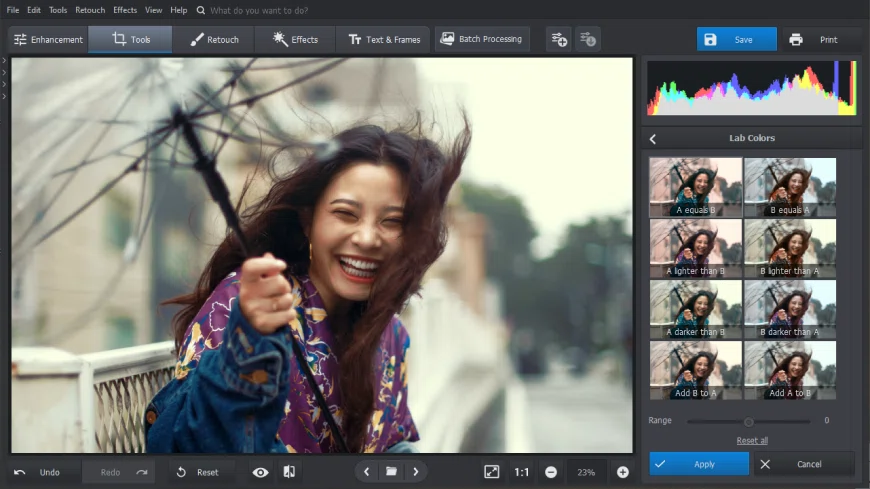Image resolution: width=870 pixels, height=489 pixels.
Task: Click the preset sliders history icon
Action: [588, 39]
